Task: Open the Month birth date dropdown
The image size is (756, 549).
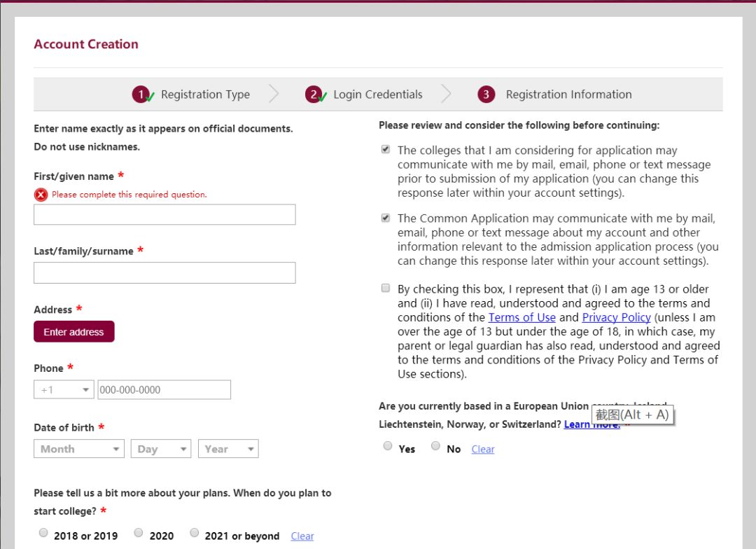Action: pos(79,449)
